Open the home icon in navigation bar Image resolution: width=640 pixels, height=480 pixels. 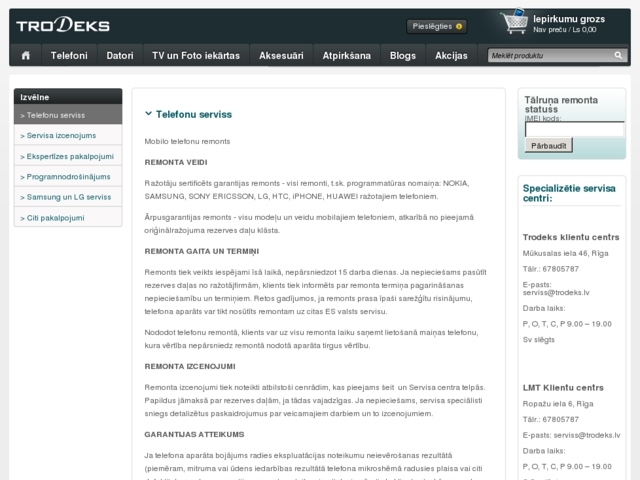[26, 56]
